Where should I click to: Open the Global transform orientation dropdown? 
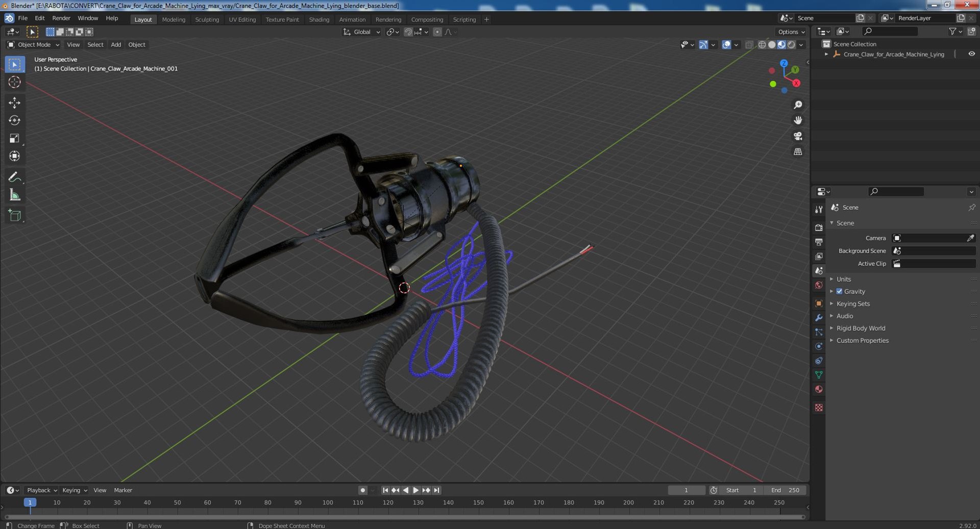pos(362,32)
